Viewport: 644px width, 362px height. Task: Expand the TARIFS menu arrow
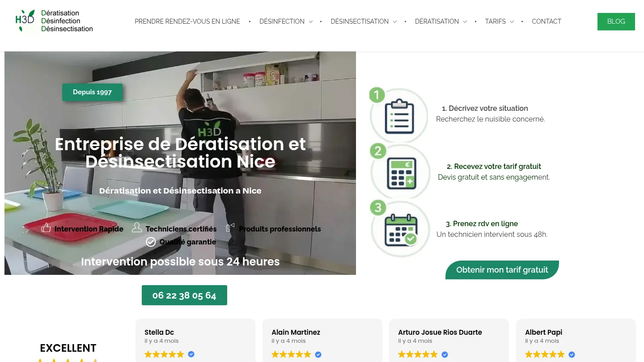click(512, 21)
